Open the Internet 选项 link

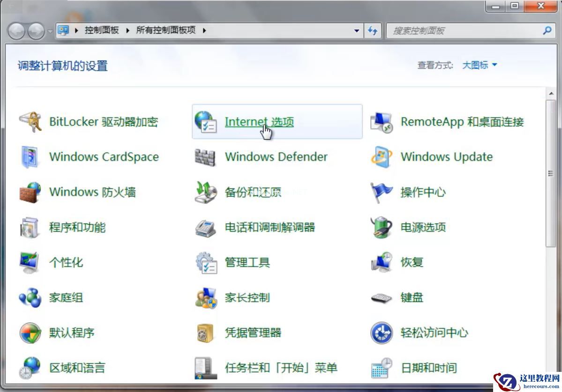(258, 121)
